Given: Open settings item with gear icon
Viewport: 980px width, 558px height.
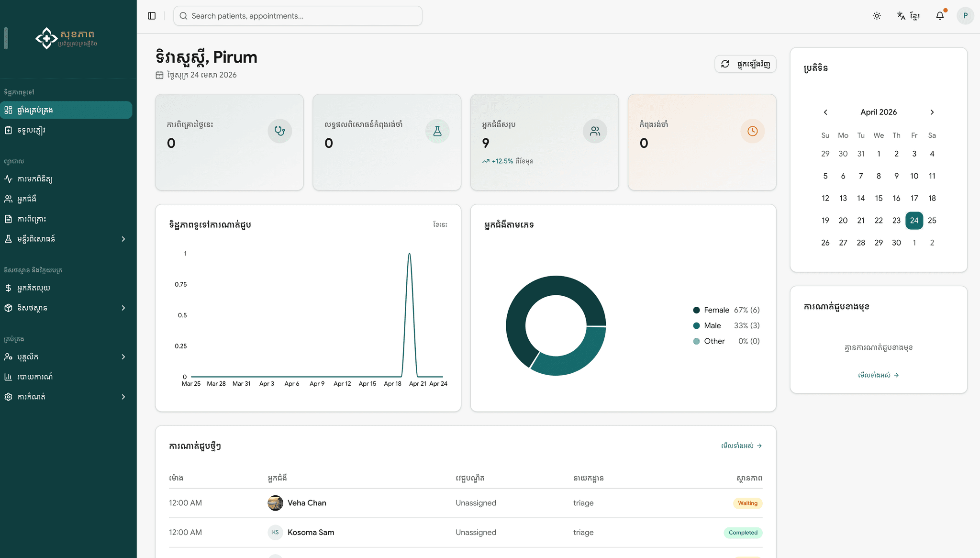Looking at the screenshot, I should pyautogui.click(x=66, y=397).
